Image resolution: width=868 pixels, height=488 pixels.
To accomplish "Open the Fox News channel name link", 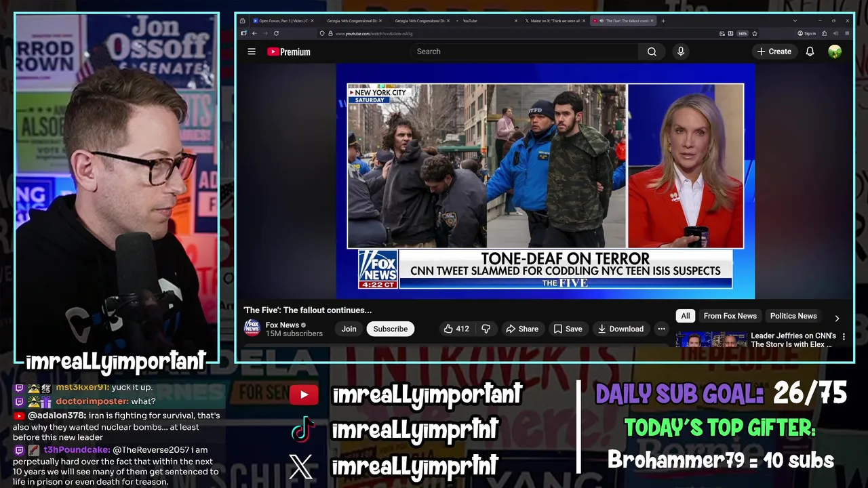I will point(282,325).
